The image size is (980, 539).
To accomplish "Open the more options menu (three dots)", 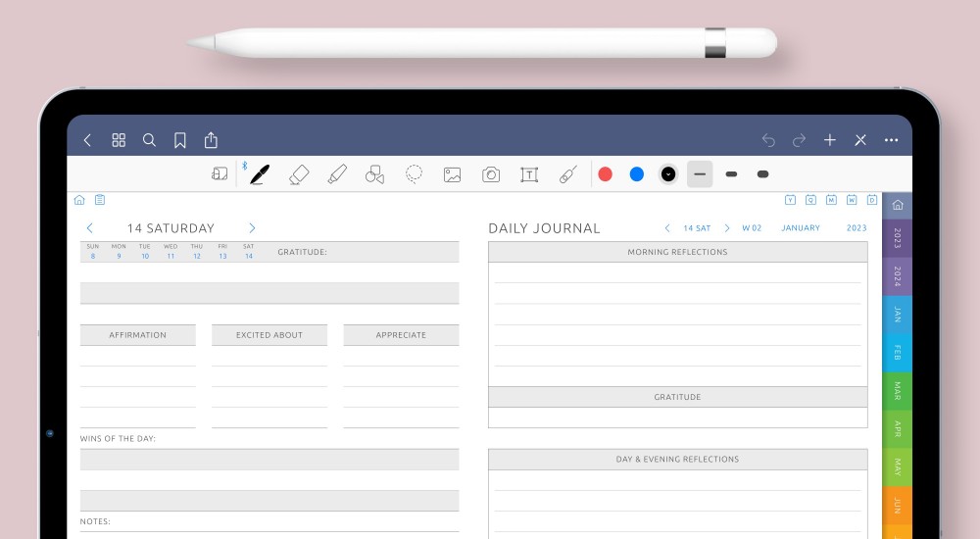I will point(891,140).
